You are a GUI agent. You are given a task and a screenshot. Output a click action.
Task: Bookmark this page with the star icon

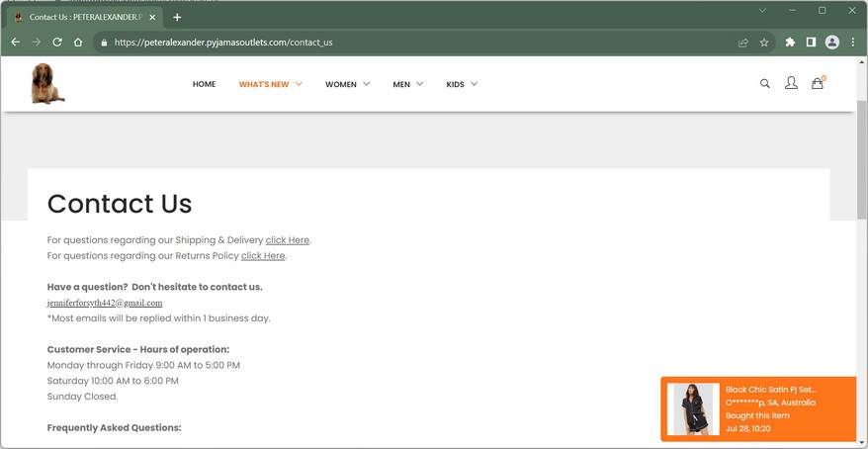pyautogui.click(x=764, y=43)
